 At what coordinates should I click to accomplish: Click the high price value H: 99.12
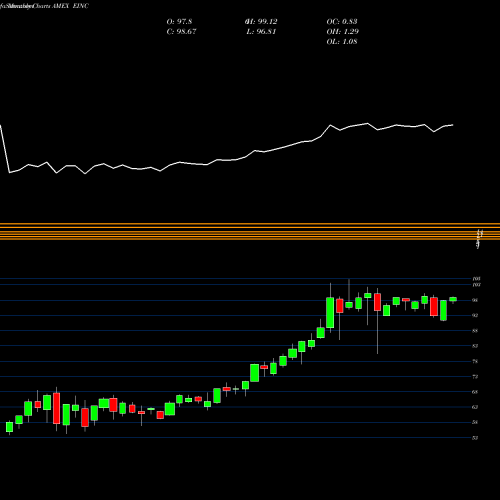tap(261, 22)
